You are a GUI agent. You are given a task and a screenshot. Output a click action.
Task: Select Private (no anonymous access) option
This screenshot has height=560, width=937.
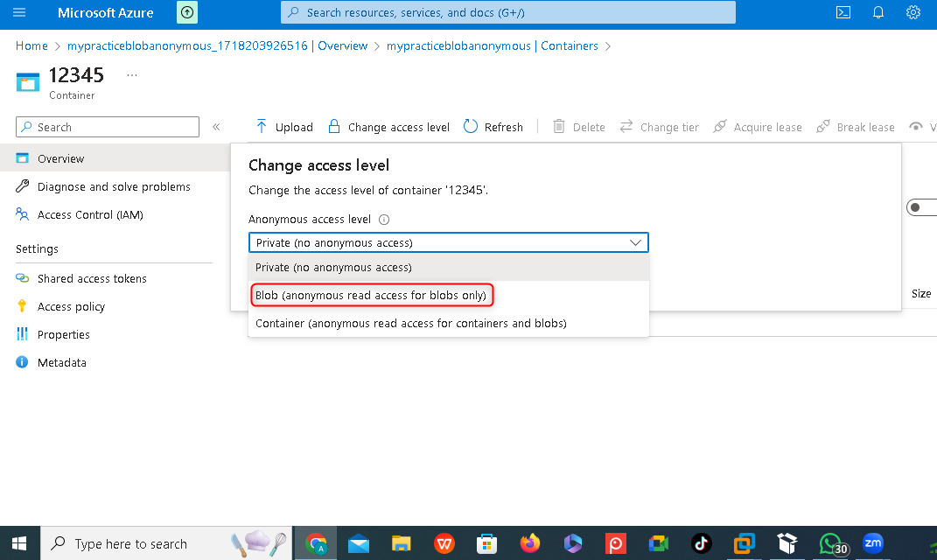pos(448,267)
